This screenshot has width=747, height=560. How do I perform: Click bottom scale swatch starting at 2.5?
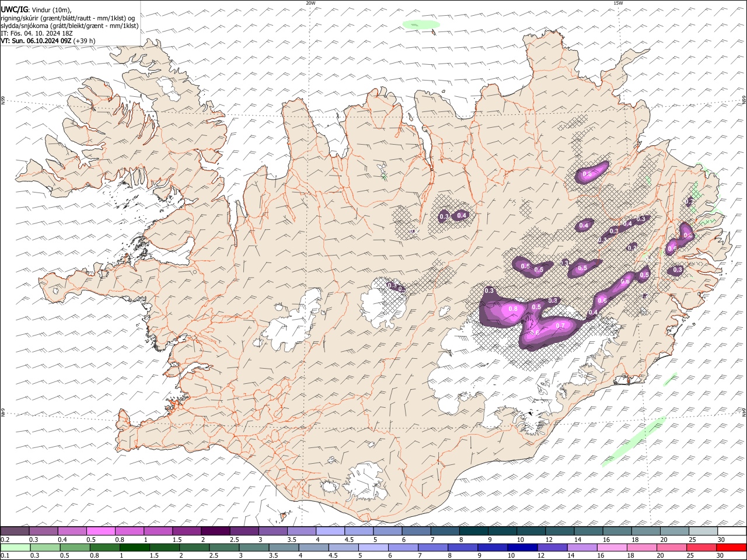pos(224,547)
